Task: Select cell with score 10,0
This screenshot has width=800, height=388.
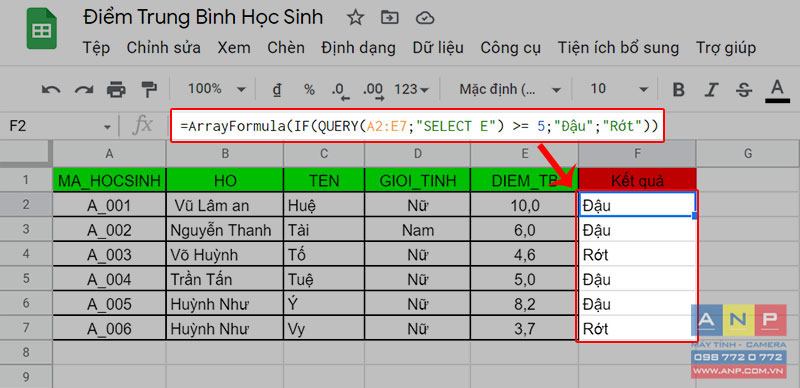Action: coord(524,205)
